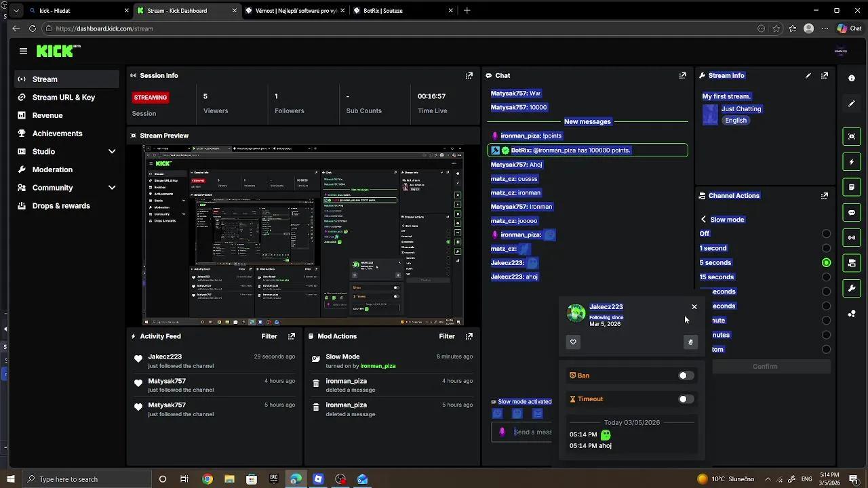Click the info icon in the right sidebar
Screen dimensions: 868x488
[852, 78]
